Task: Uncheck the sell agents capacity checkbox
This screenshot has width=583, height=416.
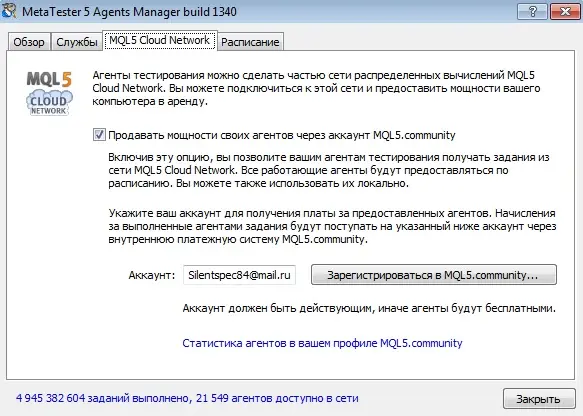Action: coord(99,135)
